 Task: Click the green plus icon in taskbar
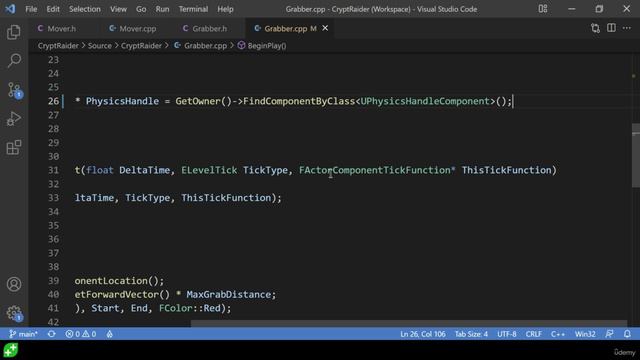(11, 350)
